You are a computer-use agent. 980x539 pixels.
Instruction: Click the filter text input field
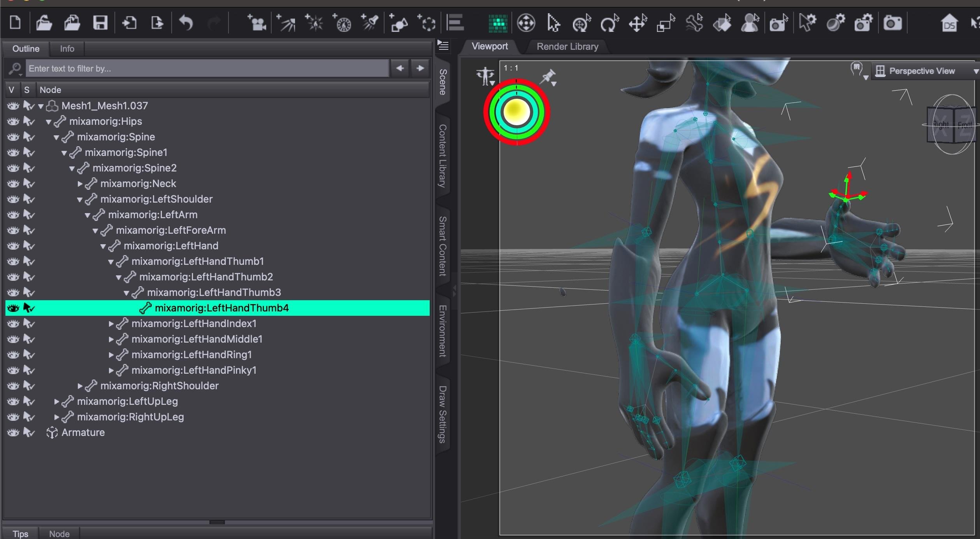206,68
